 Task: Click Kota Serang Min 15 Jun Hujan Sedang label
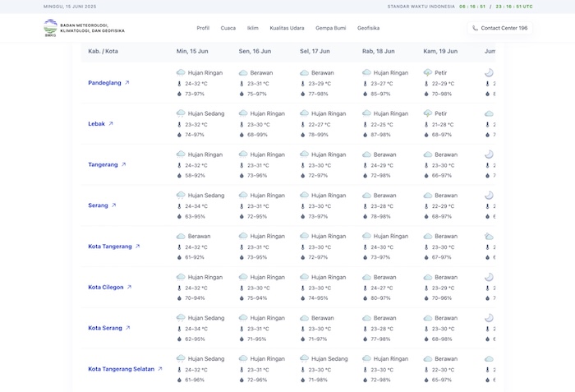pyautogui.click(x=206, y=318)
